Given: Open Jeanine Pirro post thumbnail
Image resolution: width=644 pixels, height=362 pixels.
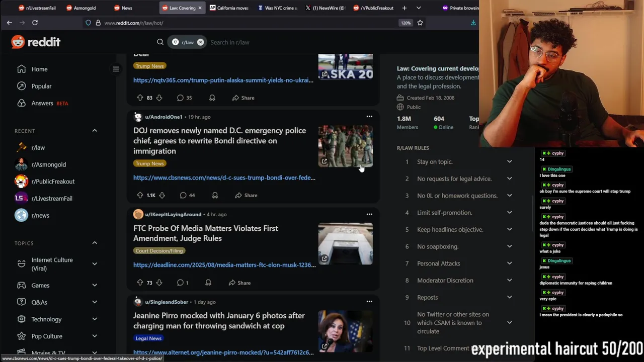Looking at the screenshot, I should [346, 331].
